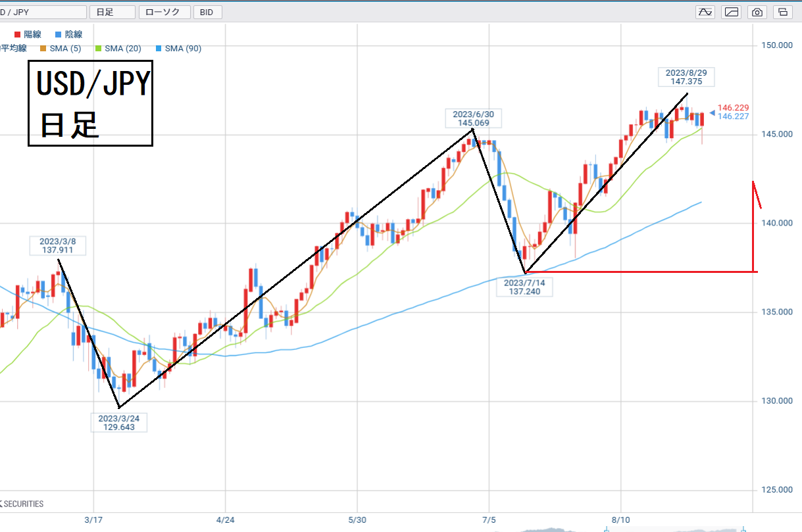The image size is (802, 532).
Task: Click the 2023/6/30 145.069 high label
Action: 473,118
